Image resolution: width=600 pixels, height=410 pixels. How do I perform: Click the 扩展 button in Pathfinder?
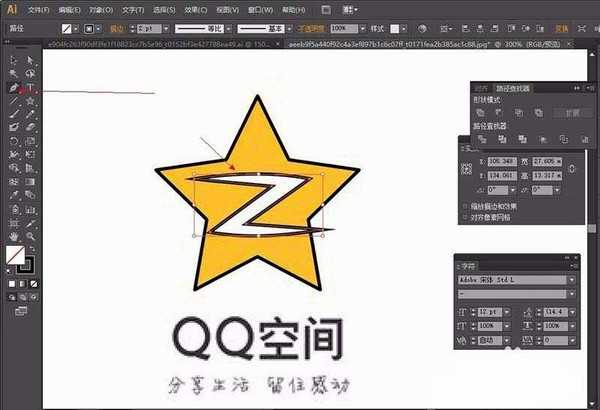click(x=570, y=113)
